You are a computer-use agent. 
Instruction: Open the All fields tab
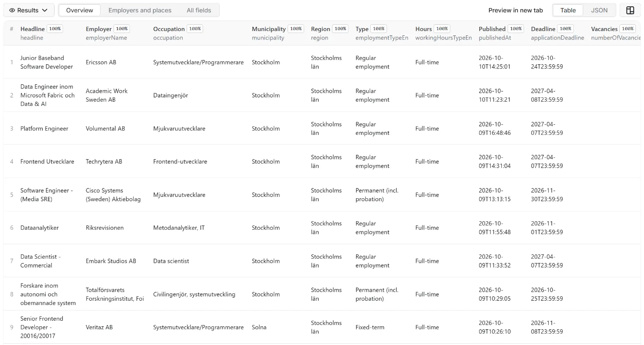click(x=199, y=10)
